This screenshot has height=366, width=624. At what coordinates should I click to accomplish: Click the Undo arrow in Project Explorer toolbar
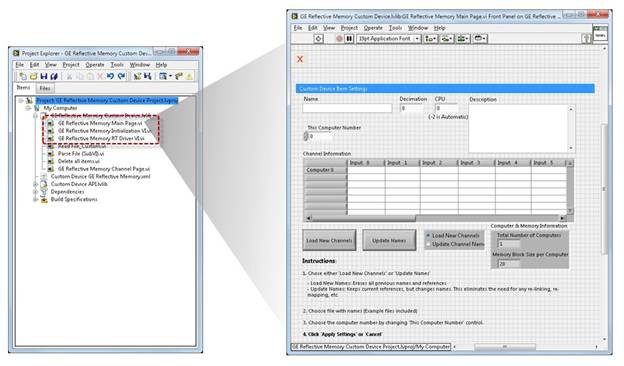coord(111,76)
